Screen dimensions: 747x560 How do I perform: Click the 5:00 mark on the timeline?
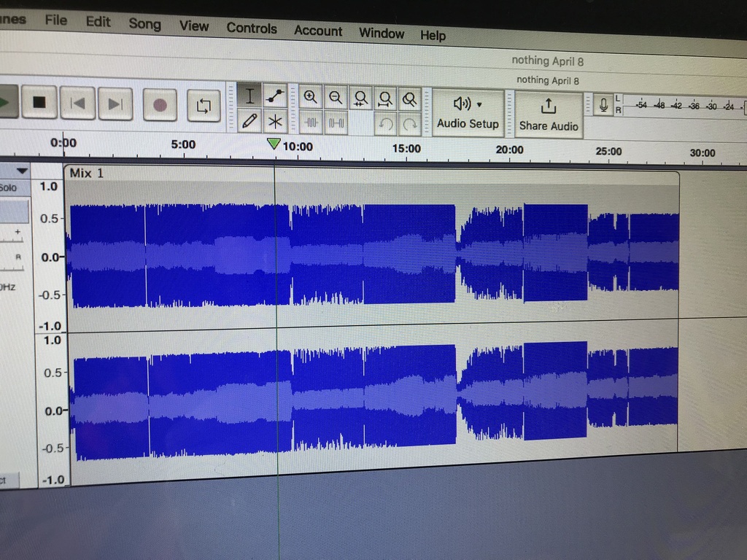[x=183, y=144]
